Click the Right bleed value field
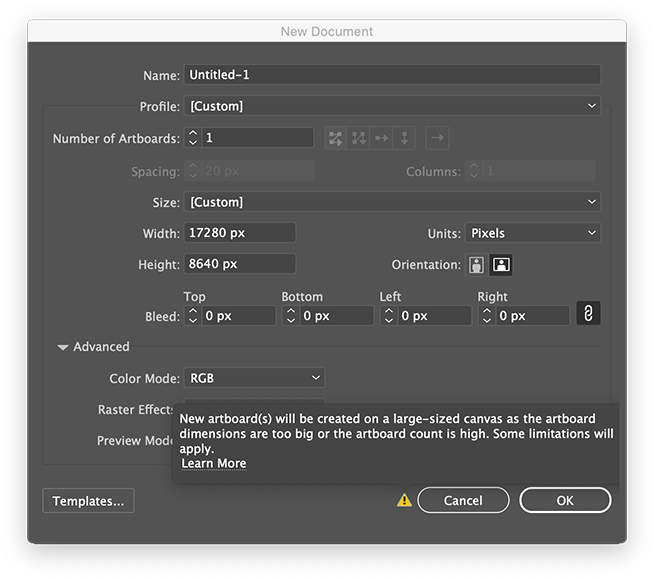This screenshot has height=579, width=654. pyautogui.click(x=532, y=316)
